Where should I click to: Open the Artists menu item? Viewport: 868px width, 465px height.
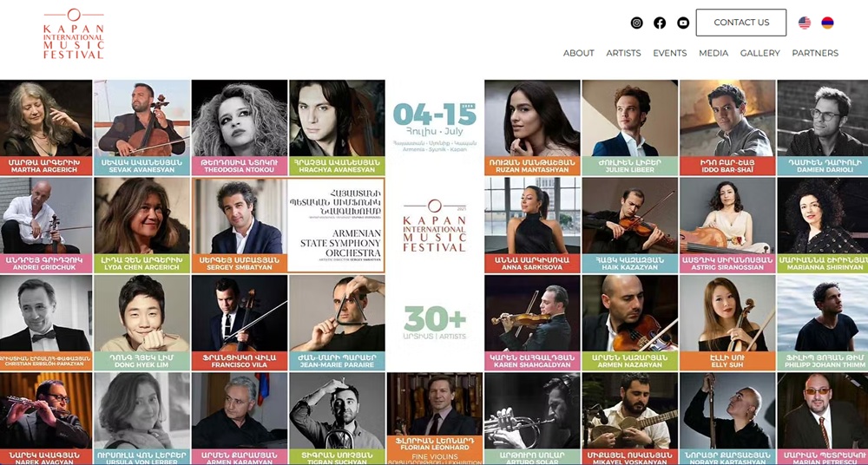[x=623, y=53]
